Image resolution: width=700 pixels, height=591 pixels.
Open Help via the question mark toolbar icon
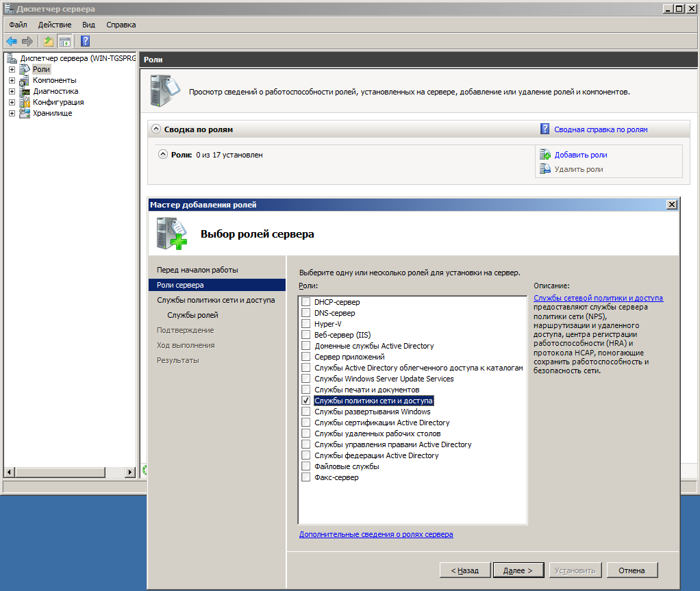86,41
